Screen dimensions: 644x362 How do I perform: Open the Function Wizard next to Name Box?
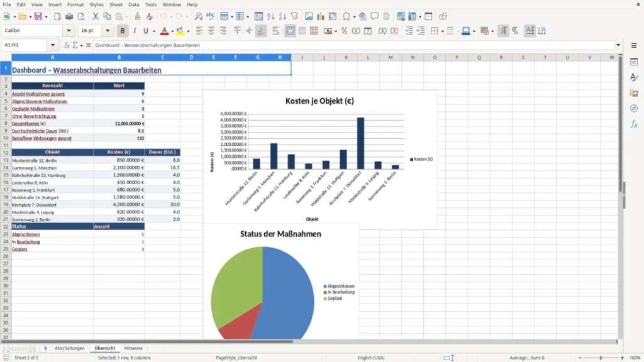67,45
